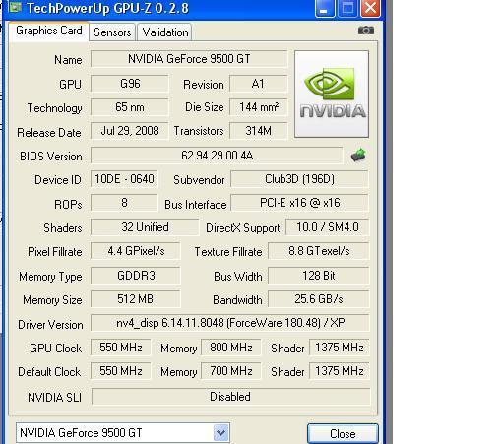Click the 'Default Clock' label

click(49, 372)
